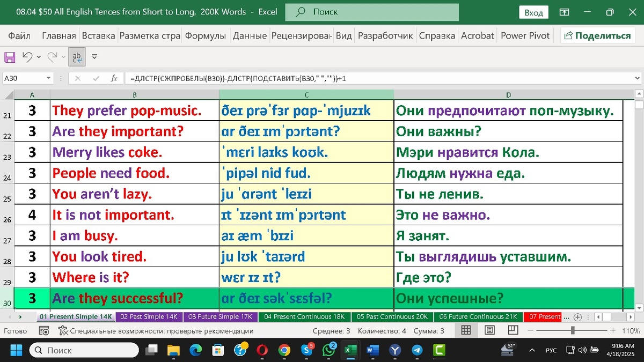644x362 pixels.
Task: Click the Поиск search box in title bar
Action: click(x=372, y=12)
